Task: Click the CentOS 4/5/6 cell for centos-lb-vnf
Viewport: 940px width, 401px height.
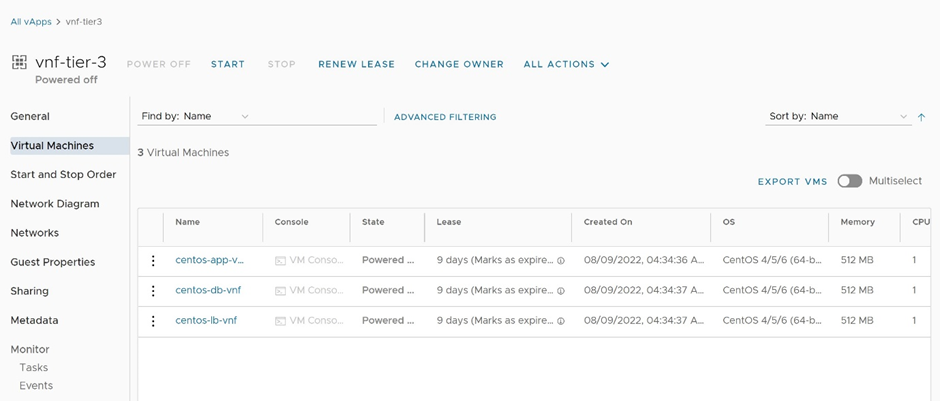Action: pos(772,320)
